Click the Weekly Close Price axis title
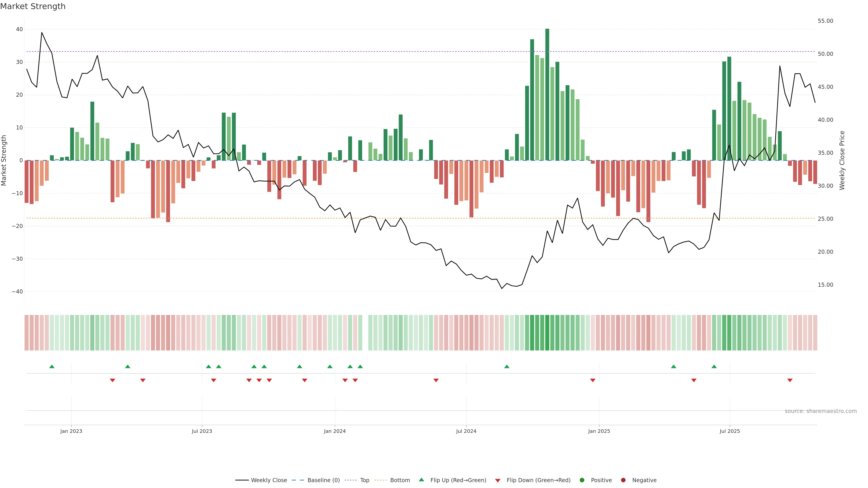The height and width of the screenshot is (488, 868). [842, 160]
